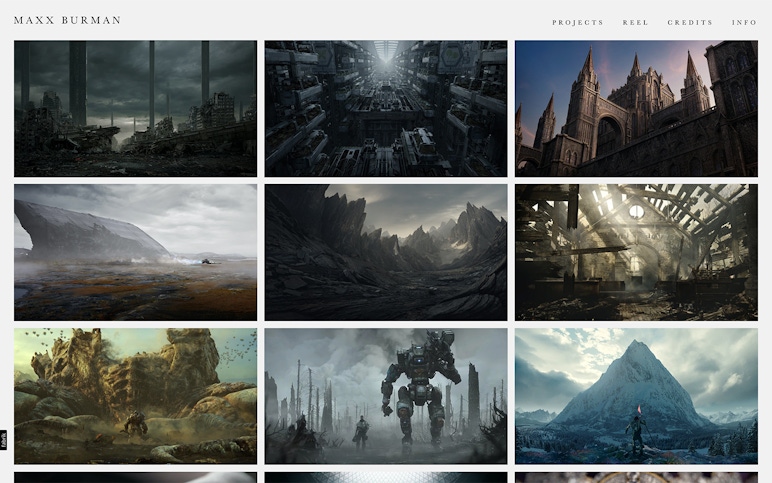Click the robot figure in mech artwork
The image size is (772, 483).
coord(419,385)
